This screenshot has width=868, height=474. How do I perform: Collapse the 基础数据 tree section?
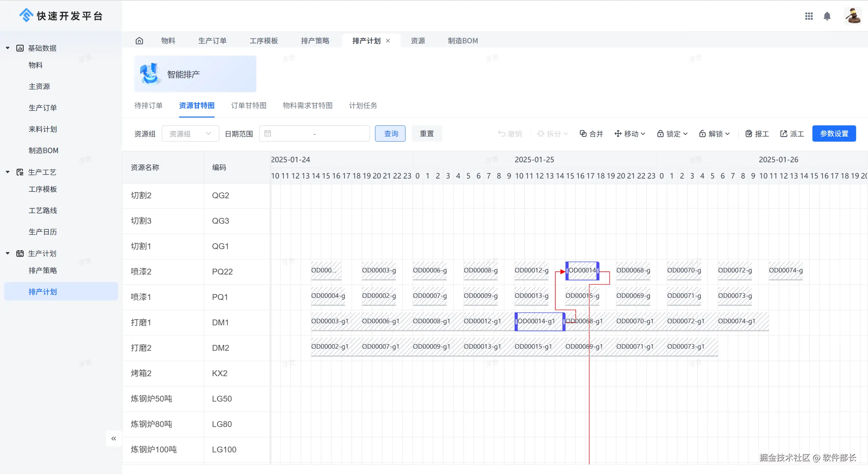pyautogui.click(x=8, y=48)
